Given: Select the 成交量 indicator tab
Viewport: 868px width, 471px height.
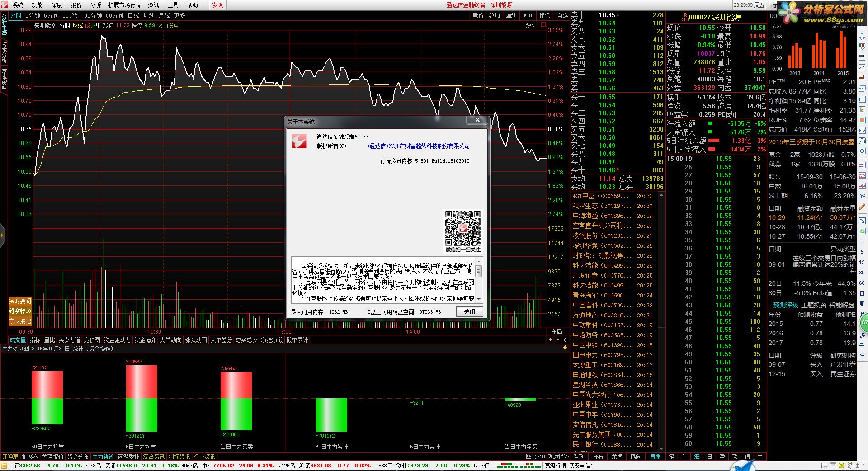Looking at the screenshot, I should click(x=18, y=340).
